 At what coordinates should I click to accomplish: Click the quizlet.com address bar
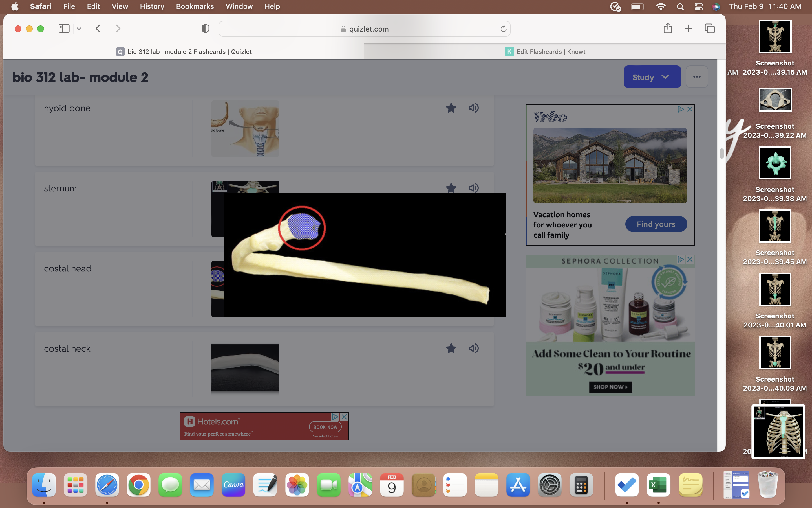pyautogui.click(x=364, y=29)
